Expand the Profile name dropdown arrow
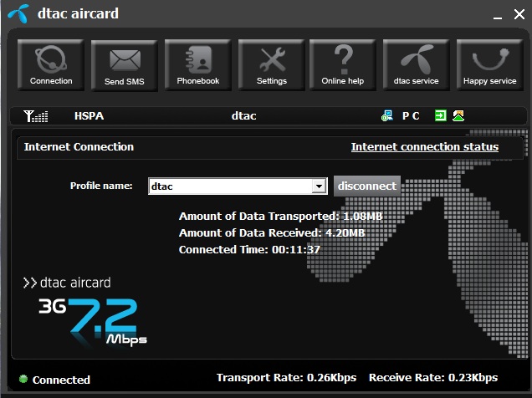Image resolution: width=532 pixels, height=398 pixels. pyautogui.click(x=319, y=186)
